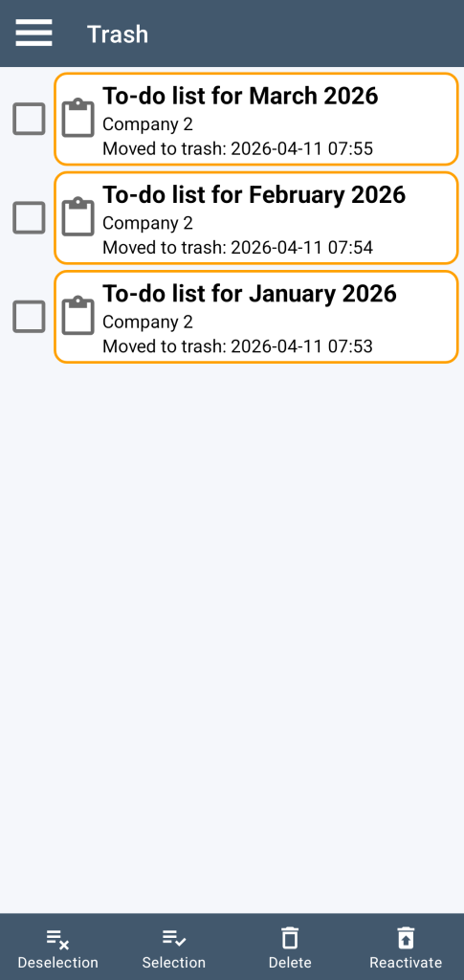Tap the Deselection icon
This screenshot has width=464, height=980.
[57, 938]
